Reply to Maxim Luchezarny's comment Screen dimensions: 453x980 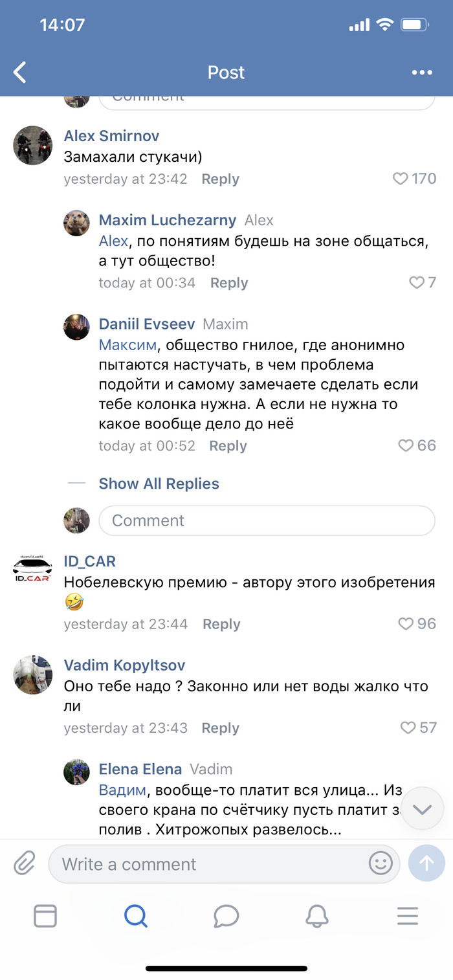pos(229,283)
